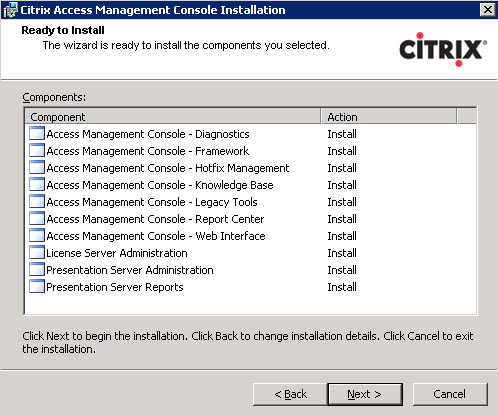Click the License Server Administration icon
The image size is (498, 416).
(37, 253)
